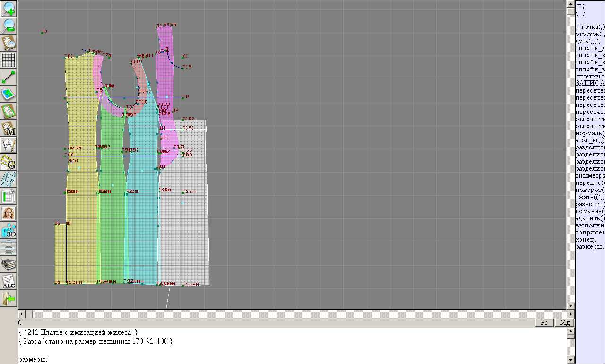605x364 pixels.
Task: Insert 'симметрия' command from operator list
Action: coord(589,176)
